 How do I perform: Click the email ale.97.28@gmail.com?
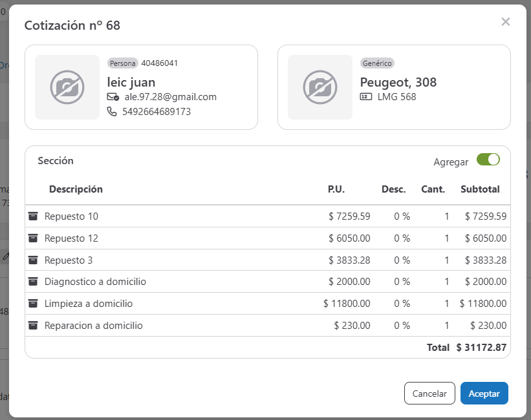pos(170,97)
